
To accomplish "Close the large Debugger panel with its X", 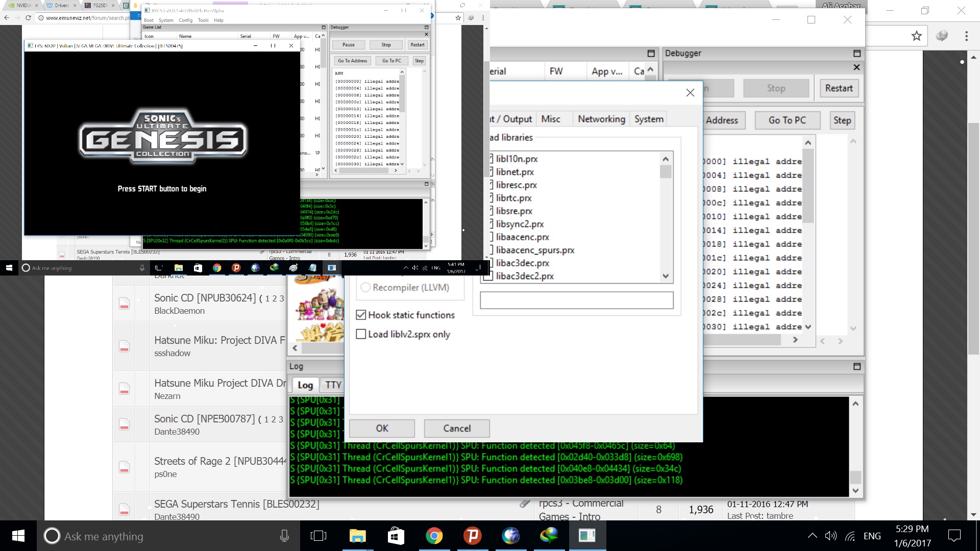I will pos(856,67).
